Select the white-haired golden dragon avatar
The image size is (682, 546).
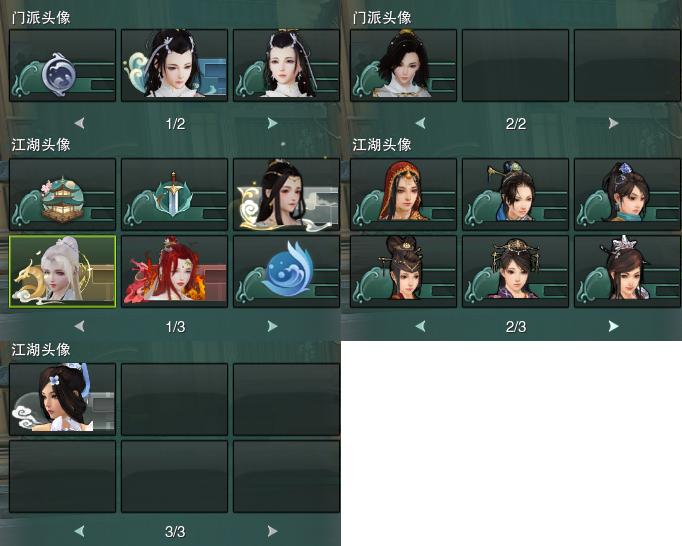62,272
